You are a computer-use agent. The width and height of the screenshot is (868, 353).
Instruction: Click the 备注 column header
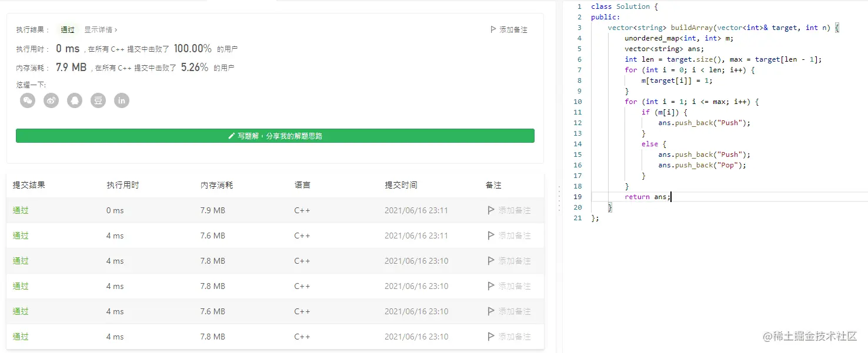click(493, 185)
